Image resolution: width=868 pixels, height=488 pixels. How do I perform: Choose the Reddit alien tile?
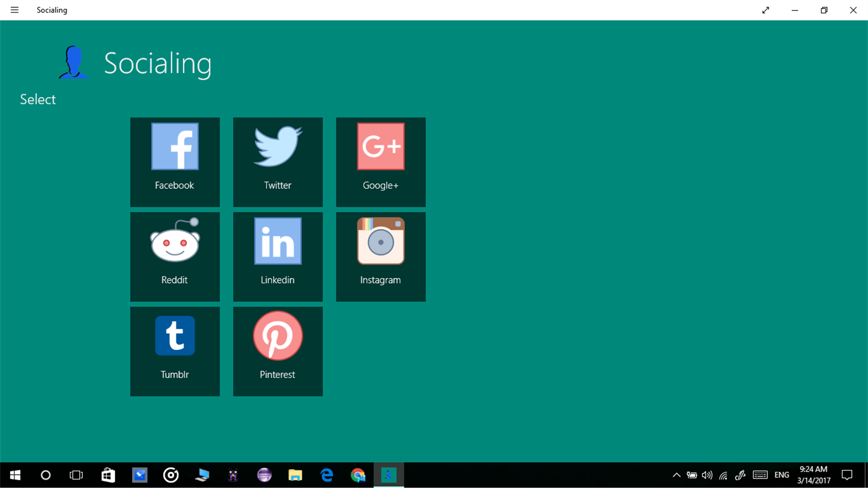tap(175, 257)
